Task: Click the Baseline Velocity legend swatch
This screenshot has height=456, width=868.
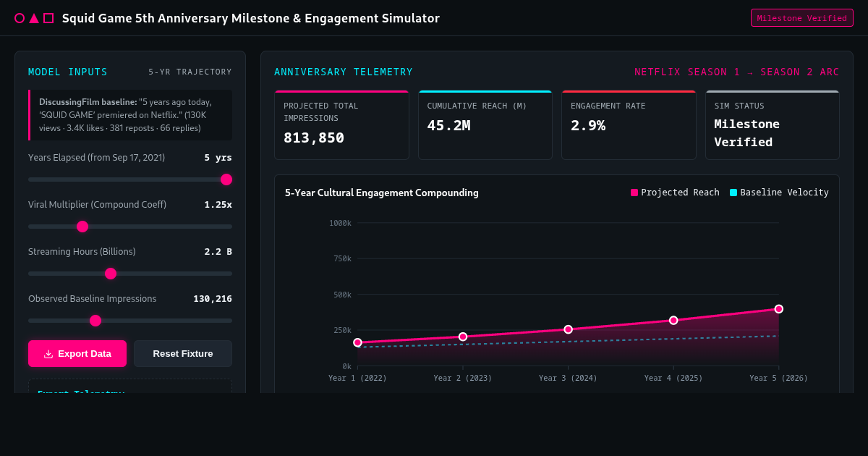Action: point(733,193)
